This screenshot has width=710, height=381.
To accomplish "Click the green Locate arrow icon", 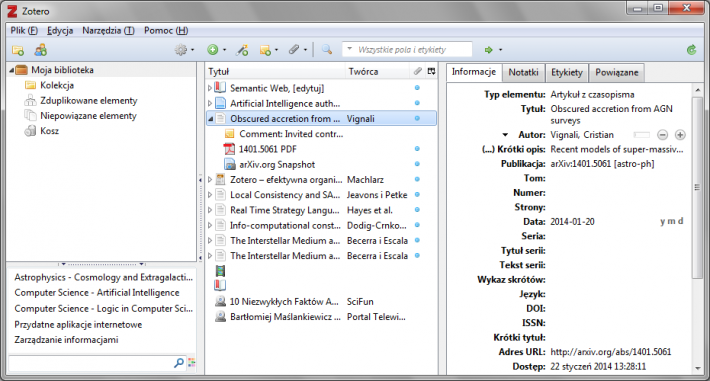I will pyautogui.click(x=489, y=50).
